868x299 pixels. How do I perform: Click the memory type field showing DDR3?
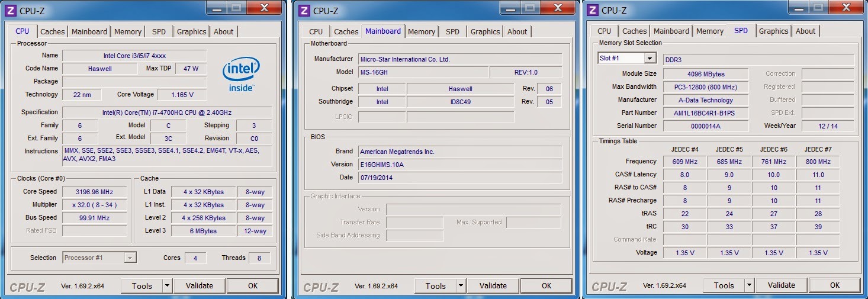pyautogui.click(x=758, y=59)
